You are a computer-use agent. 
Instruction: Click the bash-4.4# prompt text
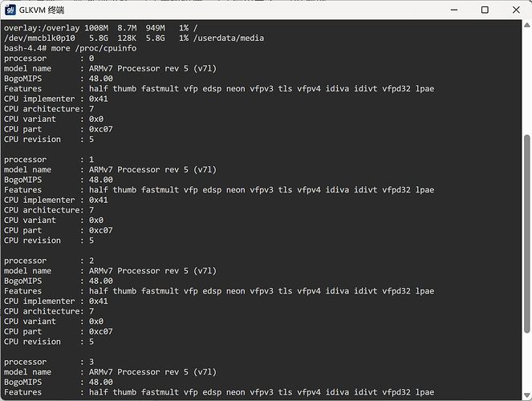25,48
